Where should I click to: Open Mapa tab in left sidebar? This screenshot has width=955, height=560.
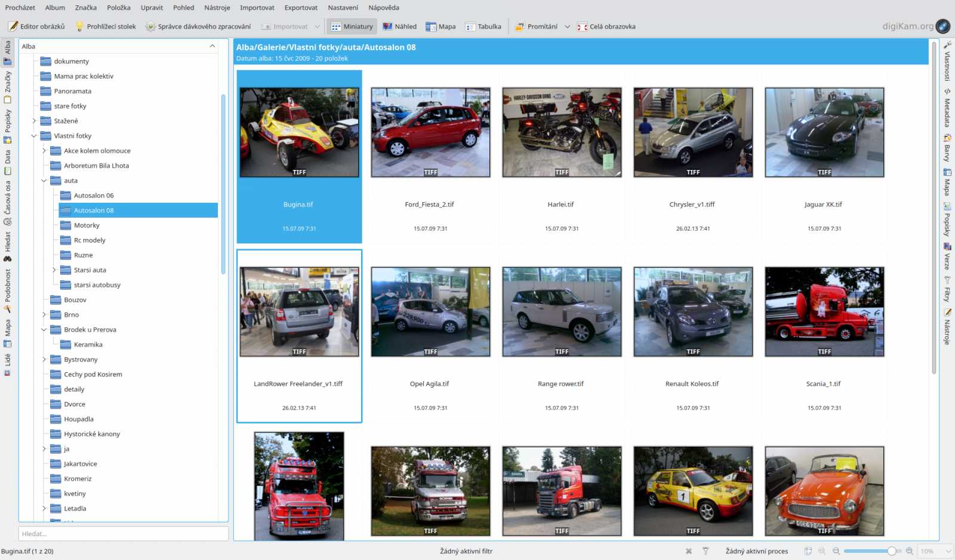coord(7,333)
